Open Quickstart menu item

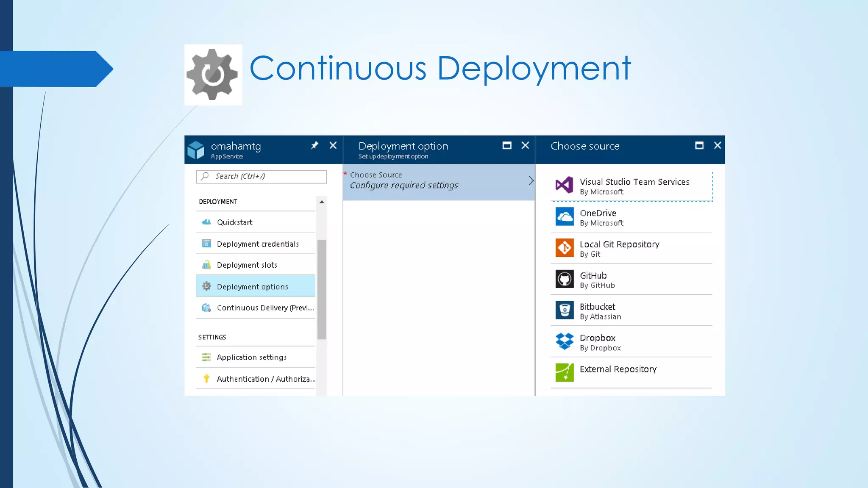tap(256, 222)
